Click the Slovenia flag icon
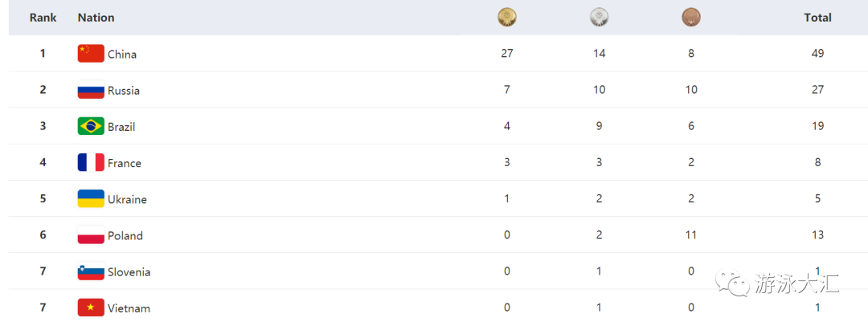Screen dimensions: 868x322 pos(91,271)
